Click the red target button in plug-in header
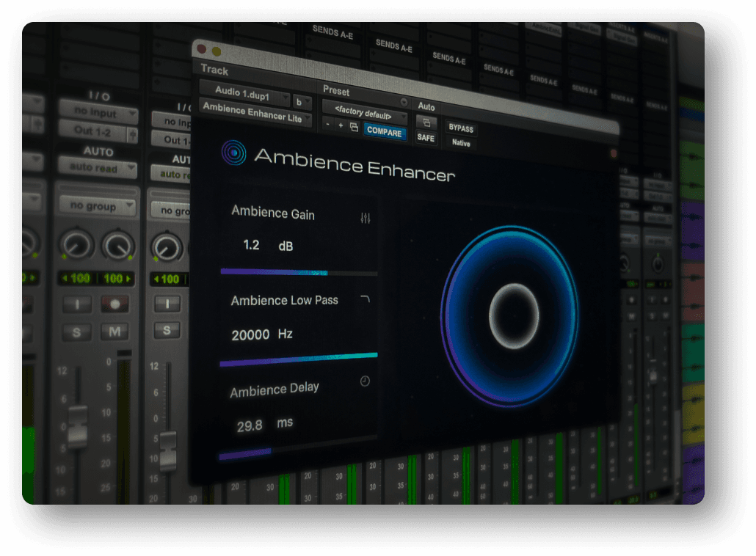The height and width of the screenshot is (556, 756). tap(614, 153)
